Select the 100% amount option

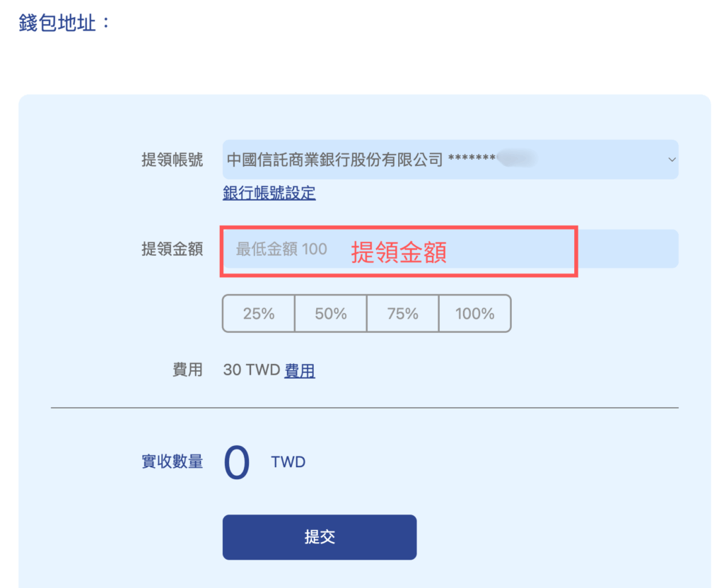(474, 313)
